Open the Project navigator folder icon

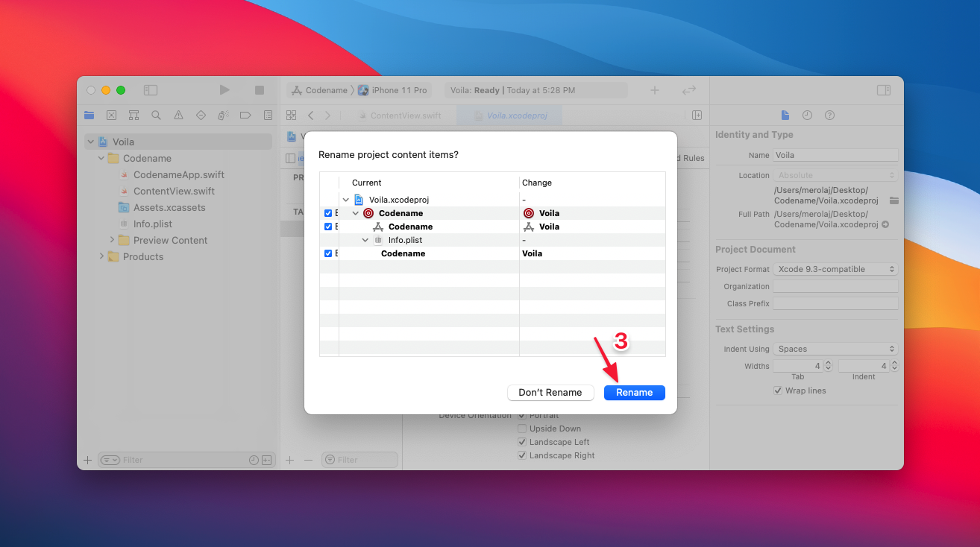[89, 116]
